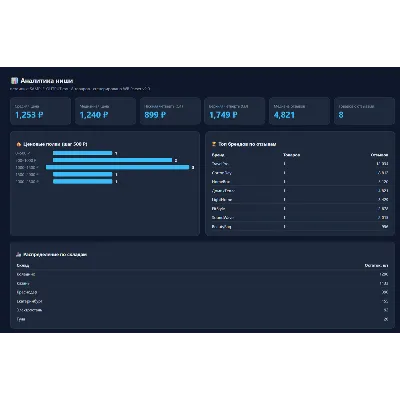Open the card showing 899 ₽
Image resolution: width=400 pixels, height=400 pixels.
[170, 111]
